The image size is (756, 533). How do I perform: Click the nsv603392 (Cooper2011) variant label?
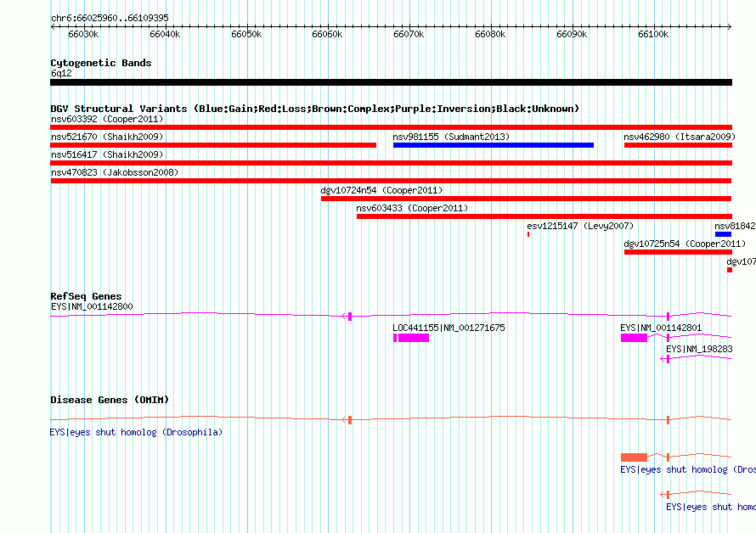click(107, 119)
